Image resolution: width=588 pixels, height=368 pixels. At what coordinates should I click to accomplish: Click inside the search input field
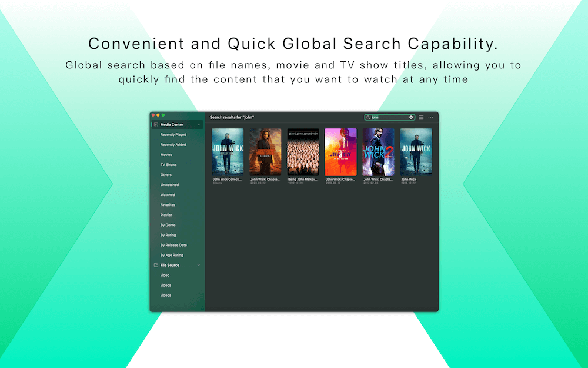click(389, 117)
